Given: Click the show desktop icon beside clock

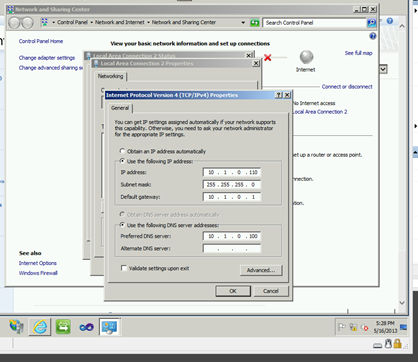Looking at the screenshot, I should tap(403, 327).
